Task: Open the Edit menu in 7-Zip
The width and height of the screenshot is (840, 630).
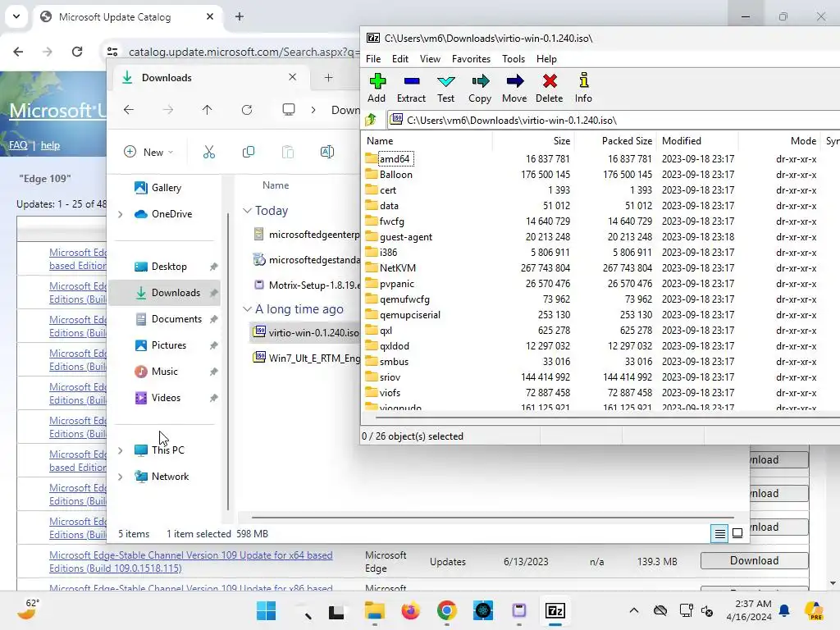Action: tap(399, 59)
